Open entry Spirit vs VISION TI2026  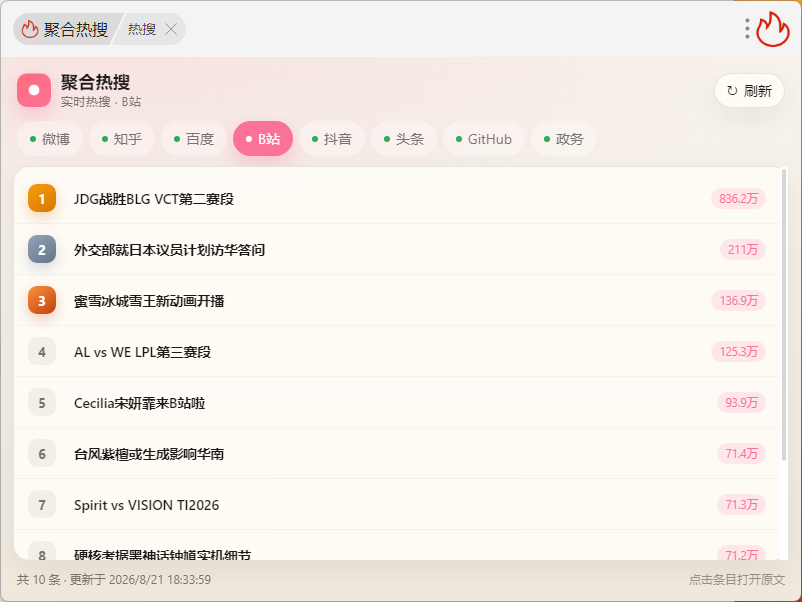click(x=397, y=505)
